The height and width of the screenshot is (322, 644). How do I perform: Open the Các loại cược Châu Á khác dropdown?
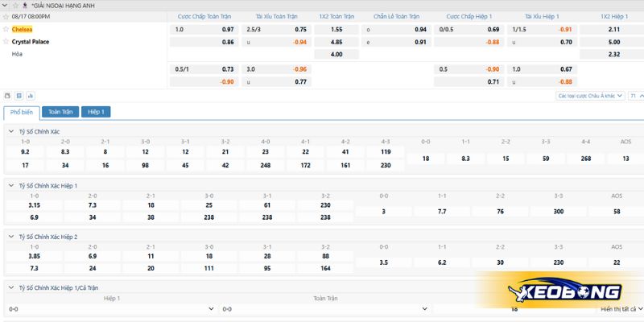(590, 96)
